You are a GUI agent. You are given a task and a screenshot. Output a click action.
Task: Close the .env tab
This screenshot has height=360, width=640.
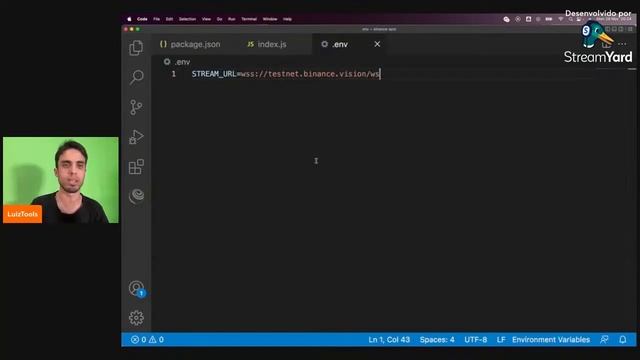click(377, 44)
